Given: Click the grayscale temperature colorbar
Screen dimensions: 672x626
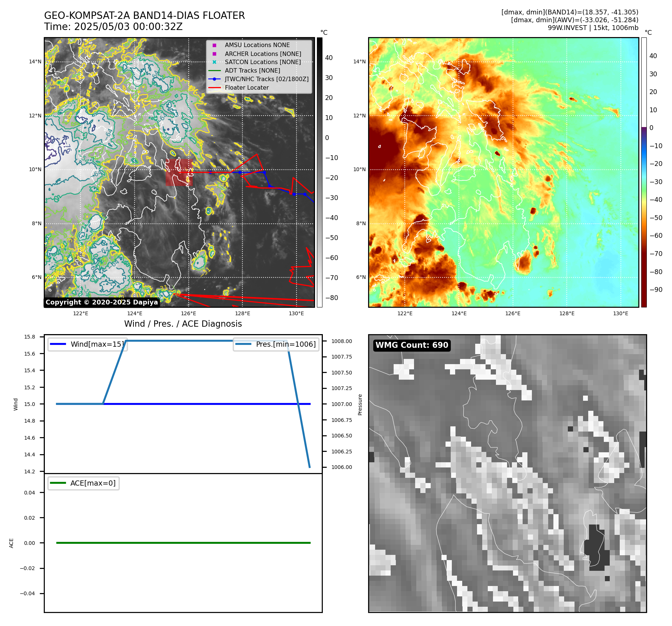Looking at the screenshot, I should [320, 172].
